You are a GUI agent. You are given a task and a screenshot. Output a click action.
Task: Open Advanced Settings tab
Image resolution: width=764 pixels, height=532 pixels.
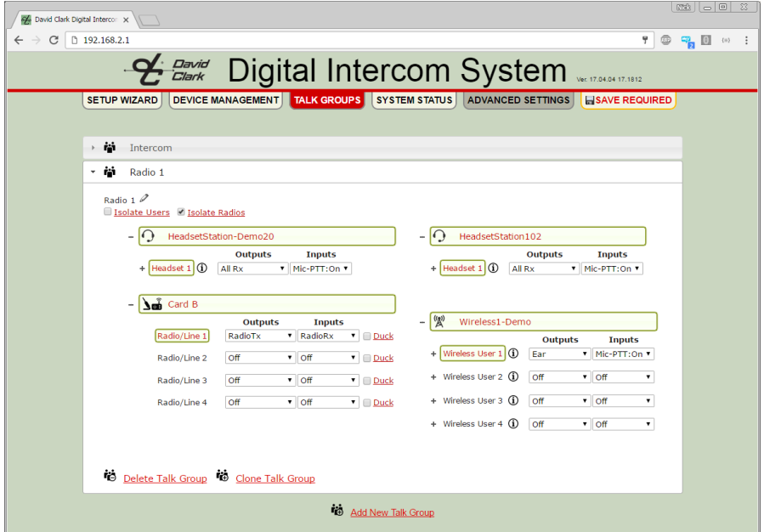[x=518, y=100]
